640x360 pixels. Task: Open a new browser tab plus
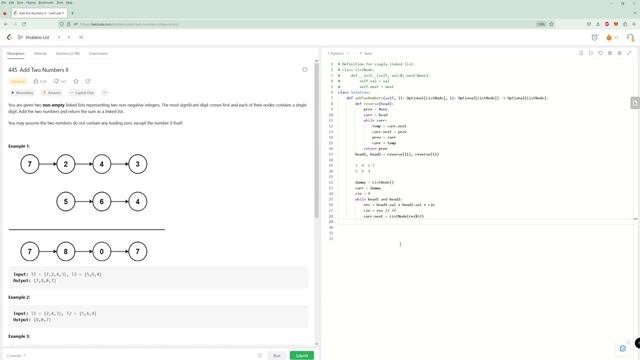pyautogui.click(x=73, y=13)
